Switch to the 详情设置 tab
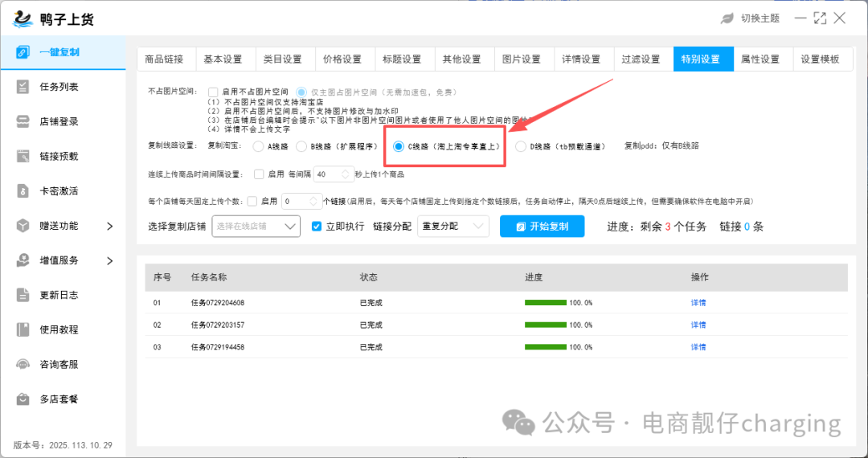This screenshot has width=868, height=458. (584, 59)
